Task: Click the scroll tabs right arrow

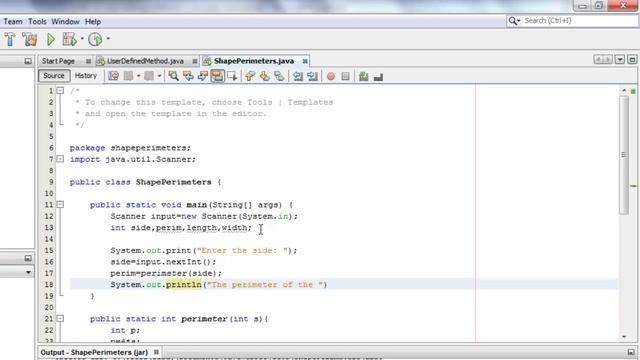Action: [607, 60]
